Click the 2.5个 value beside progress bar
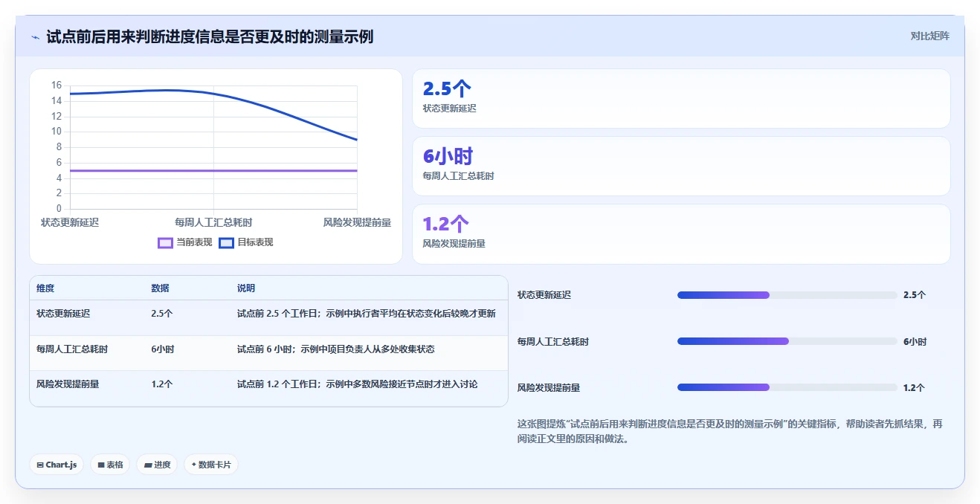 [915, 295]
